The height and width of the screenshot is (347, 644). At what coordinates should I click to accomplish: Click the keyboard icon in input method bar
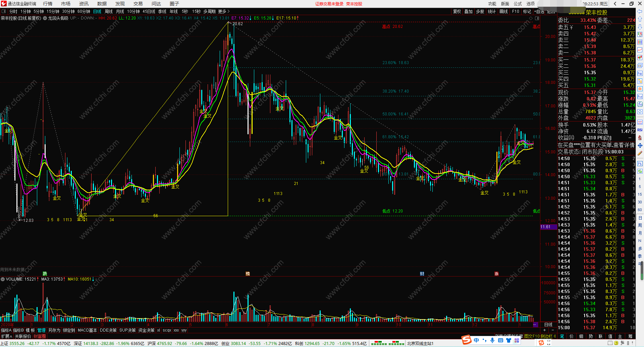500,340
